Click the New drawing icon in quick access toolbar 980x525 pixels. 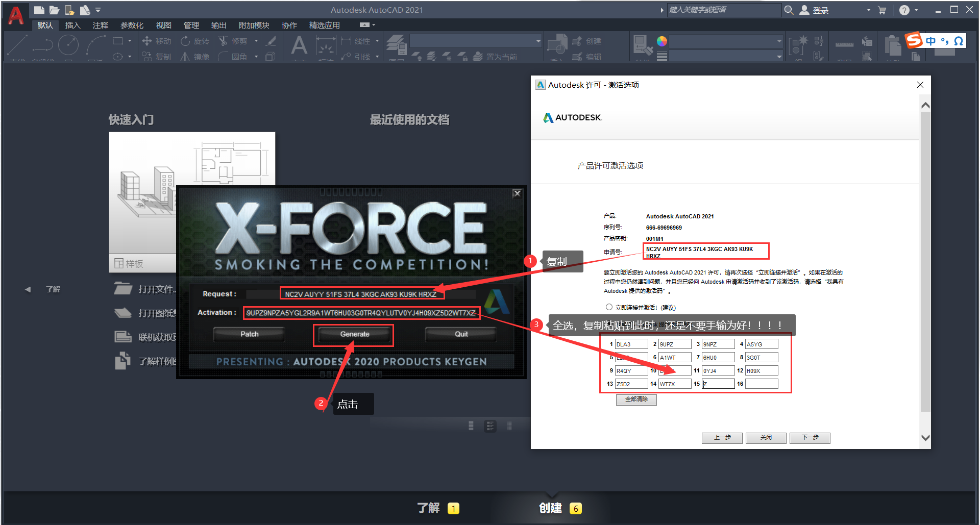tap(39, 10)
